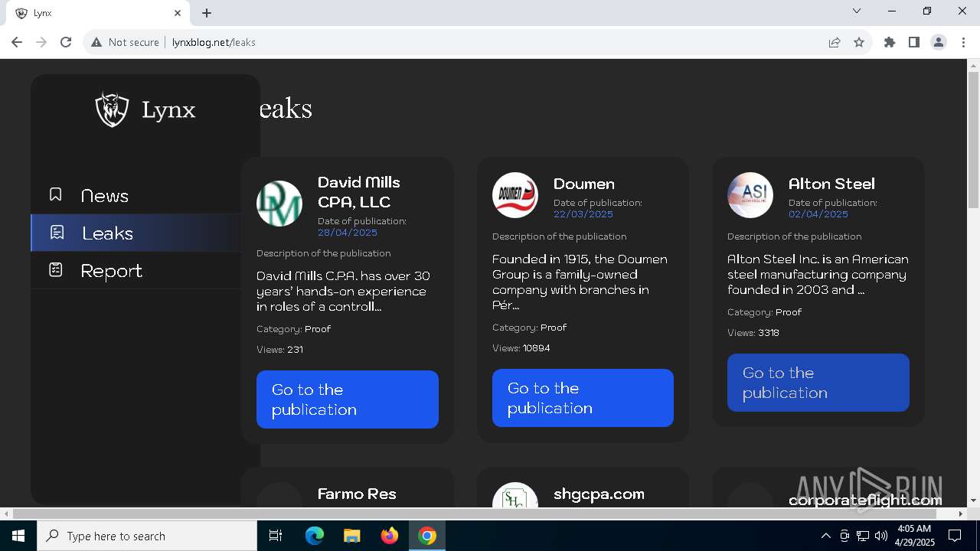Screen dimensions: 980x551
Task: Click the News bookmark icon
Action: click(55, 195)
